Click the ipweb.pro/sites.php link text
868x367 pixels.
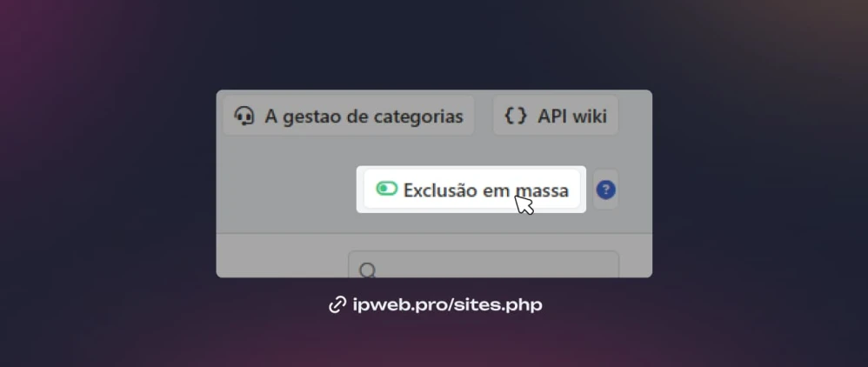(447, 305)
